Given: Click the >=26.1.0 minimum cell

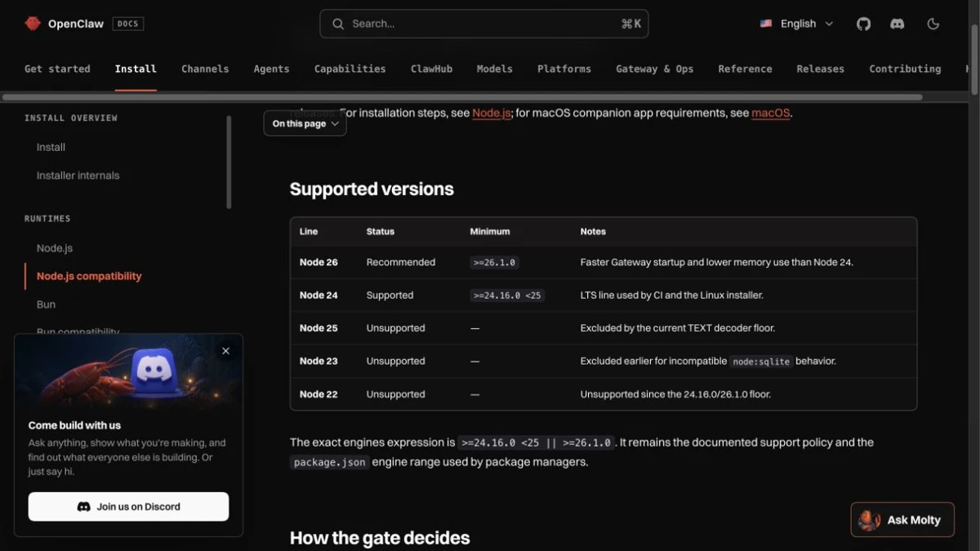Looking at the screenshot, I should [x=495, y=263].
